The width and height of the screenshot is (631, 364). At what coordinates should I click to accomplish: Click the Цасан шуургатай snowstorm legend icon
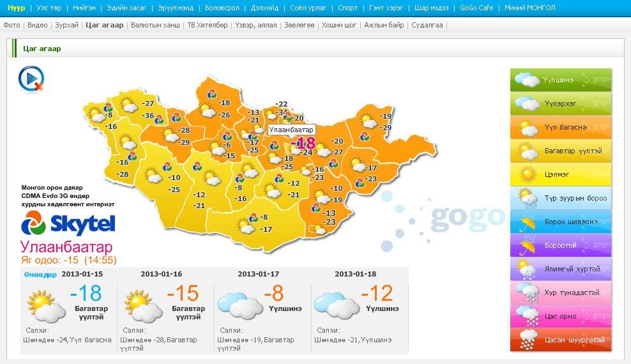[x=527, y=340]
